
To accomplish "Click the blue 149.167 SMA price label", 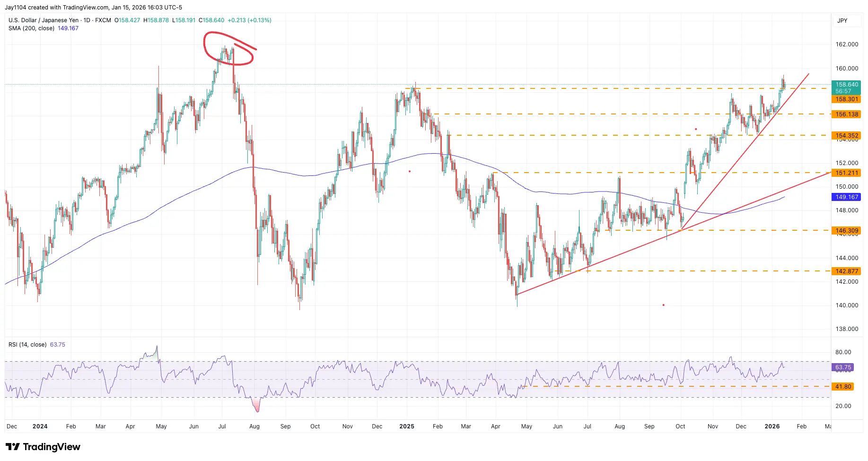I will click(x=846, y=197).
